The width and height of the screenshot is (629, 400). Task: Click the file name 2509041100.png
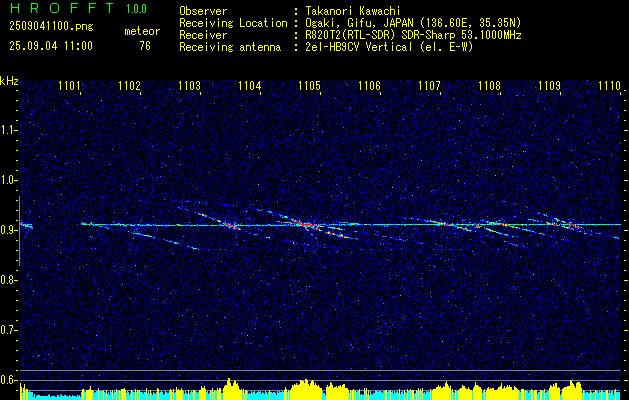pyautogui.click(x=51, y=27)
